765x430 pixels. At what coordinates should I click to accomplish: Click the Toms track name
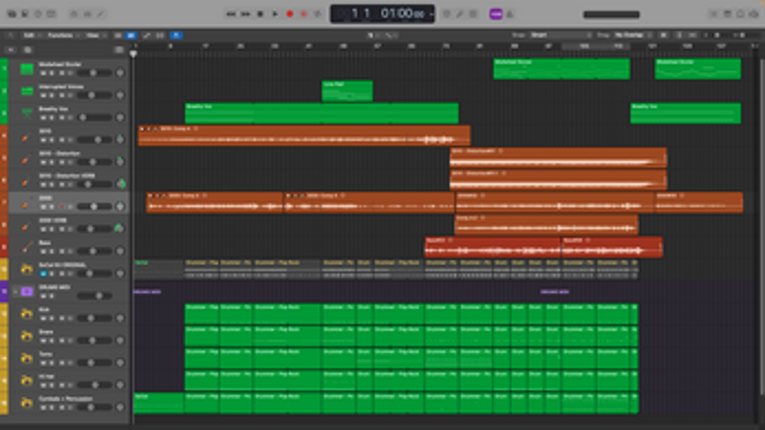(x=46, y=355)
